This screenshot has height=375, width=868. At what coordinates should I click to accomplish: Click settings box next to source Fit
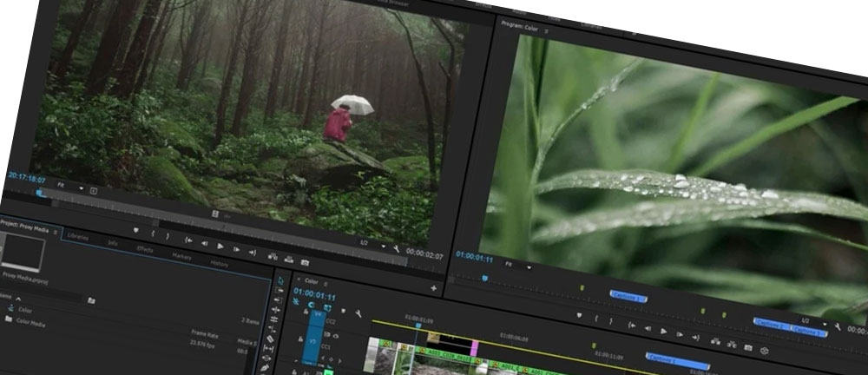tap(93, 191)
